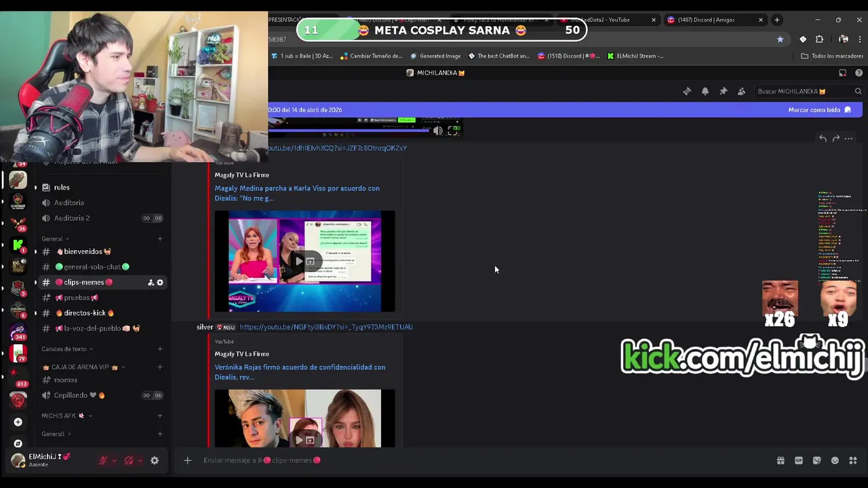Open the rules channel
This screenshot has width=868, height=488.
(x=102, y=187)
